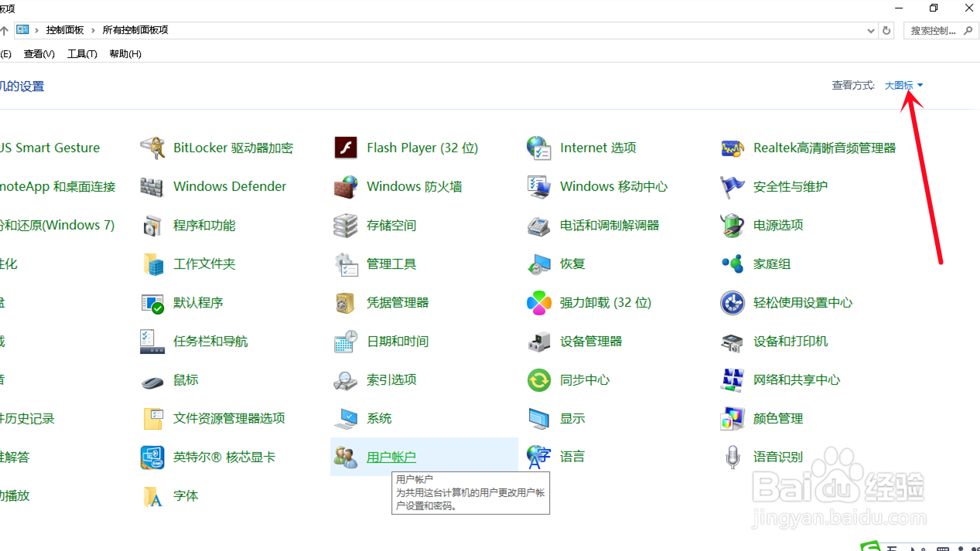The width and height of the screenshot is (980, 551).
Task: Open the 查看(V) menu
Action: tap(39, 54)
